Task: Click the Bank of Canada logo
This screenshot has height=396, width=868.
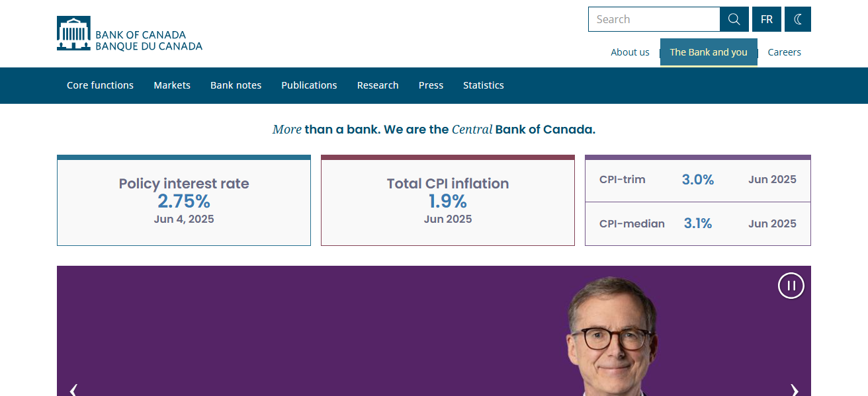Action: pos(130,34)
